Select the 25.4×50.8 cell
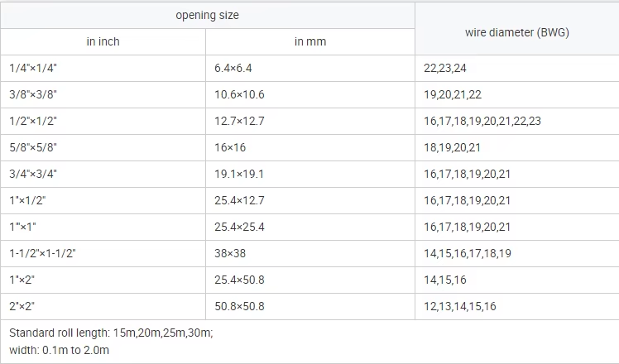 click(310, 280)
